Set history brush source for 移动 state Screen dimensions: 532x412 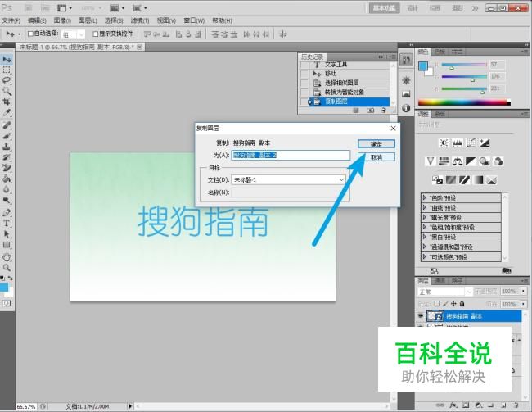(304, 74)
